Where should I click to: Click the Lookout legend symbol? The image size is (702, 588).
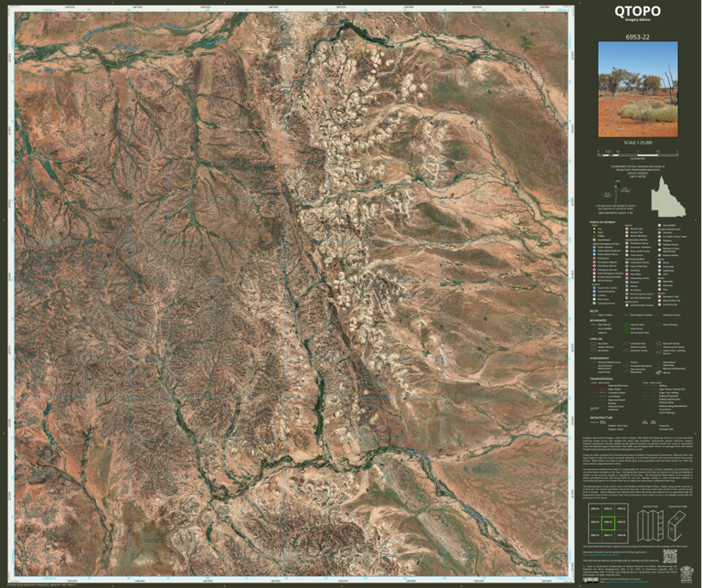click(x=594, y=295)
